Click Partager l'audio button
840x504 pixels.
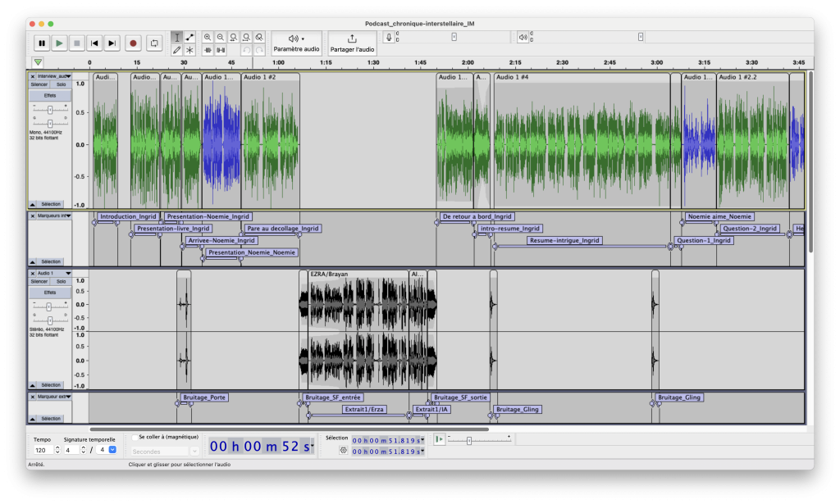click(352, 43)
